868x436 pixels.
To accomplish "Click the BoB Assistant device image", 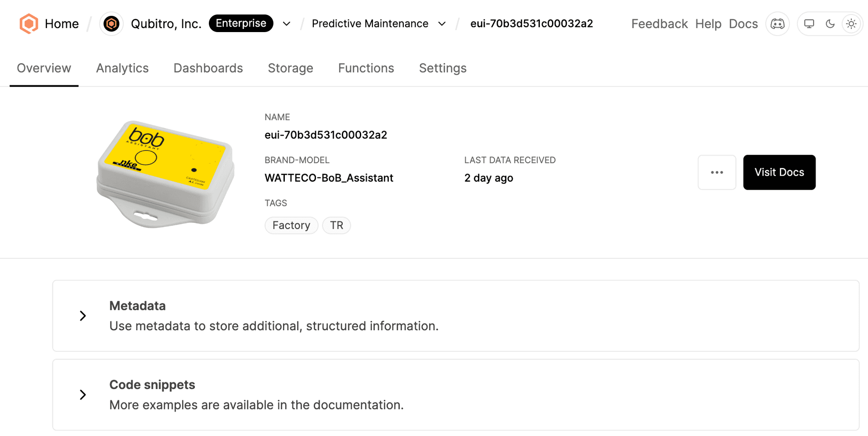I will 165,174.
